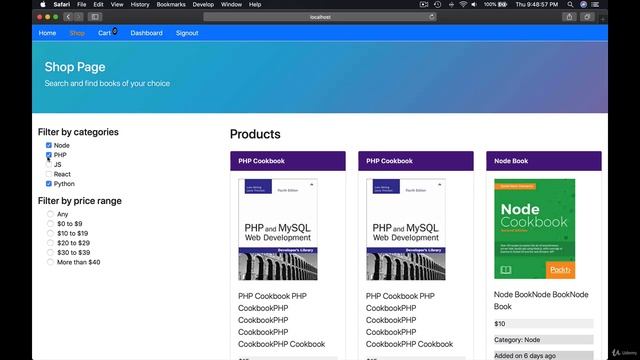This screenshot has width=640, height=360.
Task: Click the Category: Node label
Action: click(x=517, y=340)
